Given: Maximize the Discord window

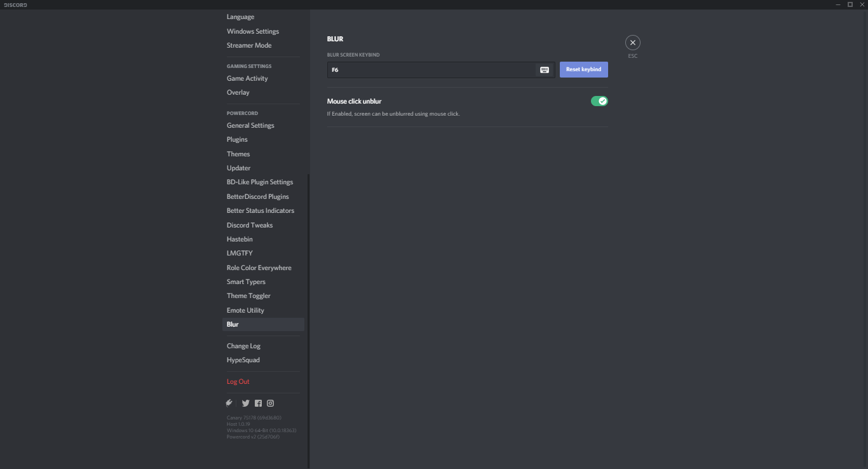Looking at the screenshot, I should tap(850, 4).
